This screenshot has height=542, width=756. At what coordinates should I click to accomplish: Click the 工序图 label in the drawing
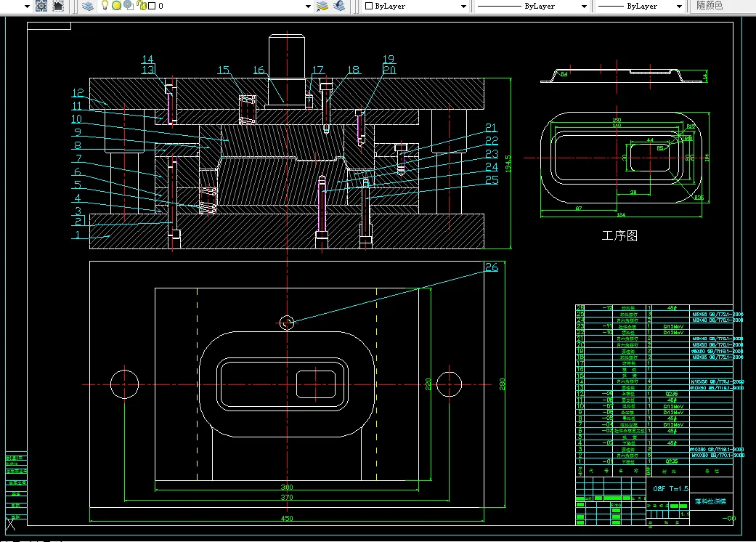pyautogui.click(x=619, y=235)
